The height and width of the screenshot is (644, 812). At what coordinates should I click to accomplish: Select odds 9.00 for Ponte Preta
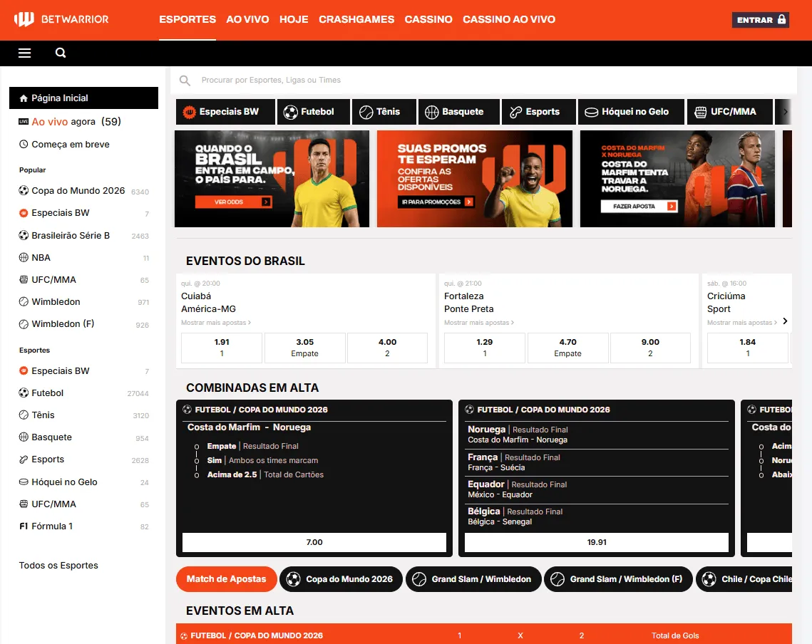[x=650, y=348]
